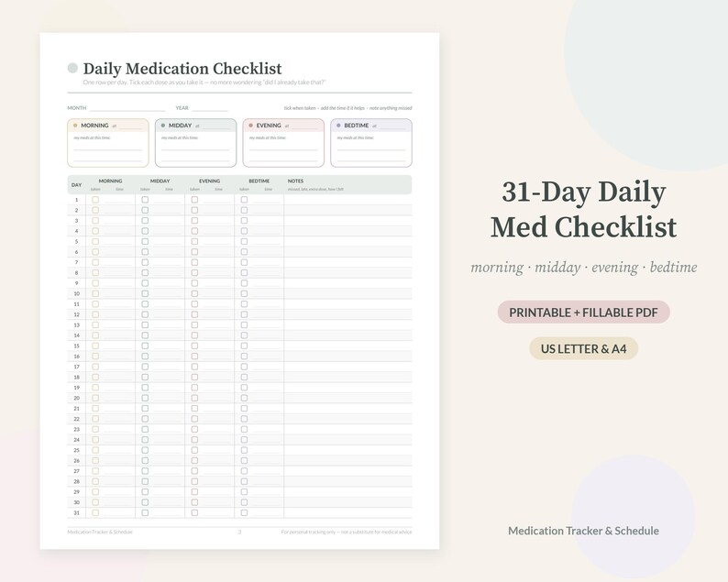Click the '31-Day Daily Med Checklist' headline
Image resolution: width=728 pixels, height=582 pixels.
coord(584,209)
